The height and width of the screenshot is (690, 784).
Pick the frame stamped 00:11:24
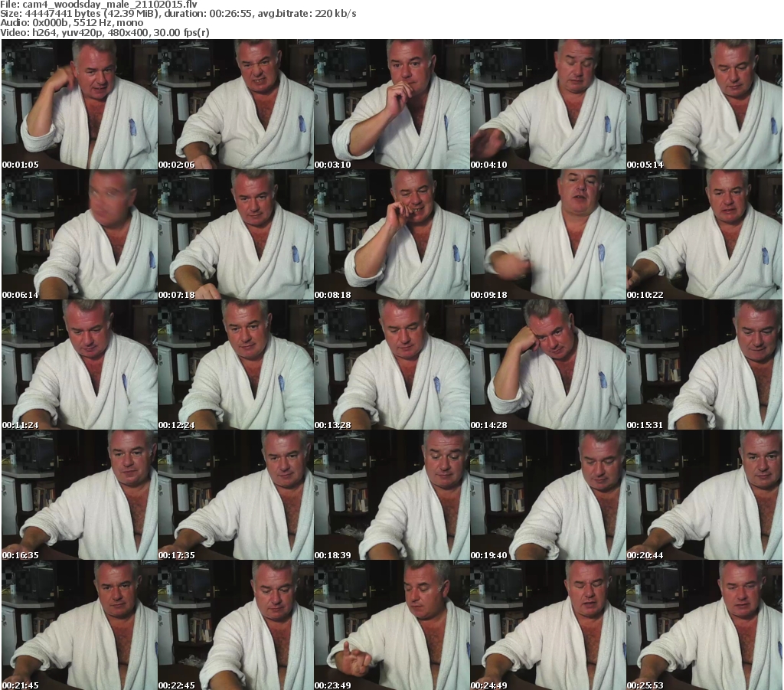click(80, 365)
